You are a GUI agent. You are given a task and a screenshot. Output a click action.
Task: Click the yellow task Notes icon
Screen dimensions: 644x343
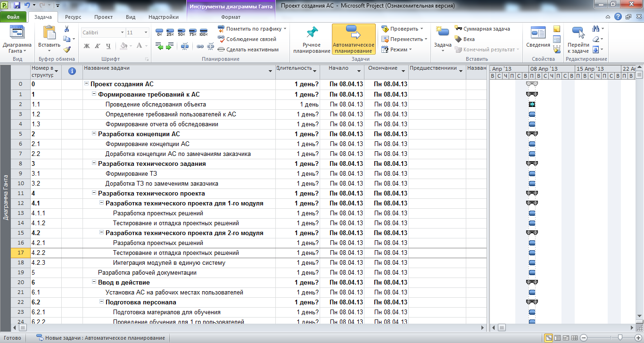coord(557,29)
